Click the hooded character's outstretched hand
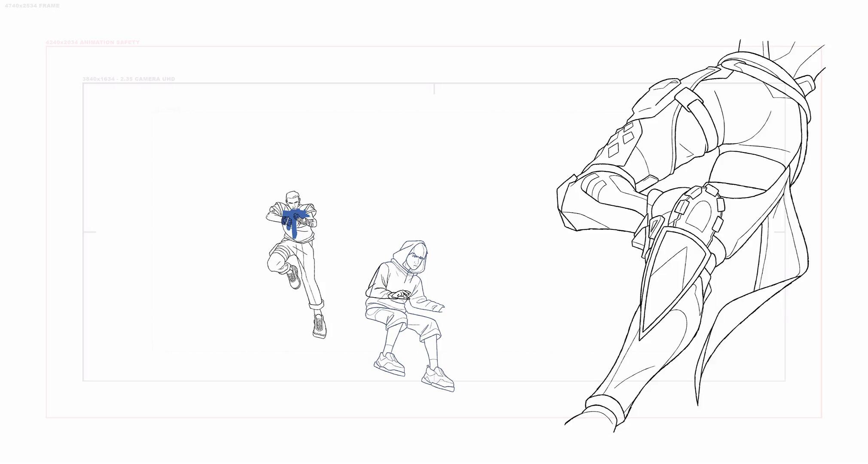The height and width of the screenshot is (464, 868). point(437,308)
